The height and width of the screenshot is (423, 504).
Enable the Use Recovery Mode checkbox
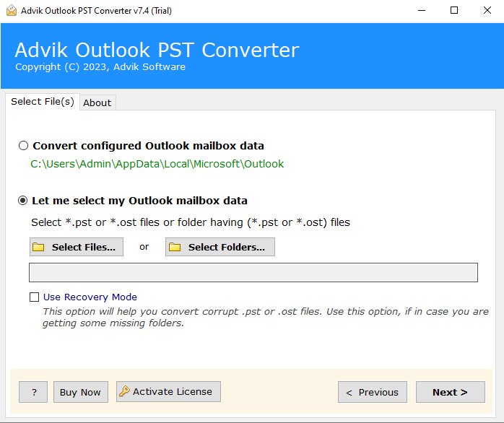click(x=34, y=297)
